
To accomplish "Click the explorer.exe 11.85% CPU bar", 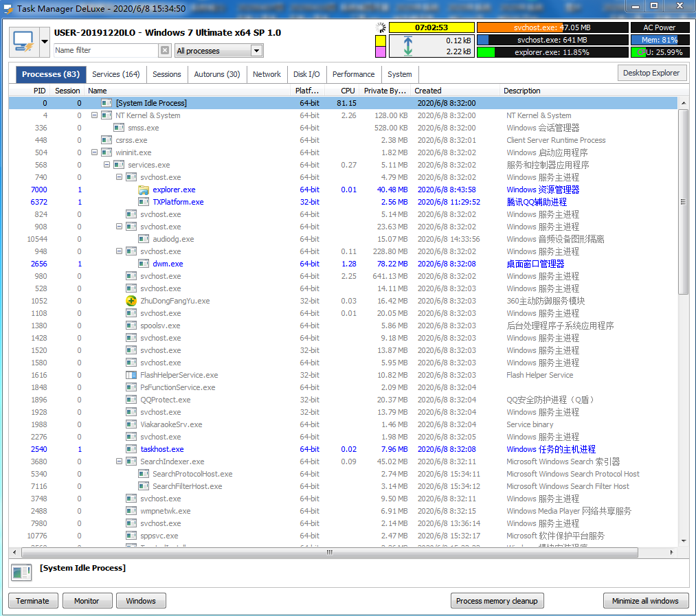I will pyautogui.click(x=552, y=52).
